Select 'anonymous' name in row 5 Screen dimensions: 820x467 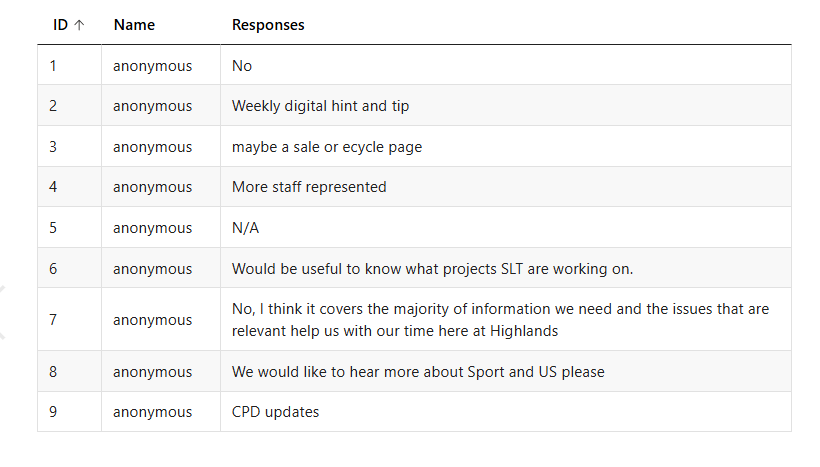point(152,228)
